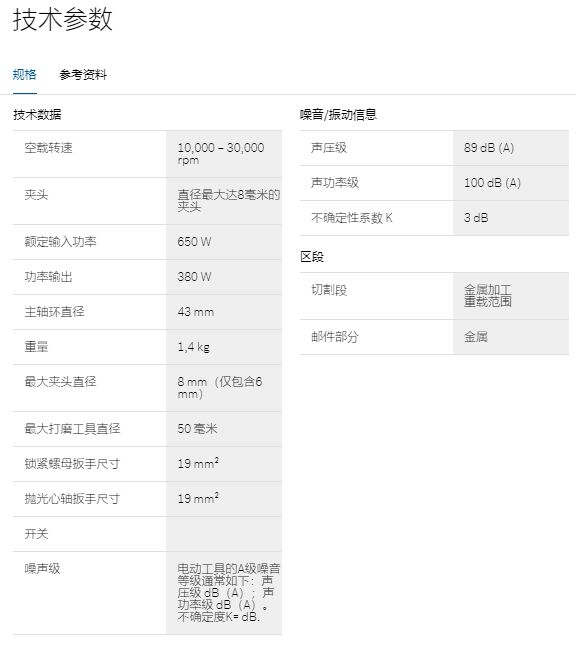
Task: Click the 650 W rated power value
Action: pos(194,242)
